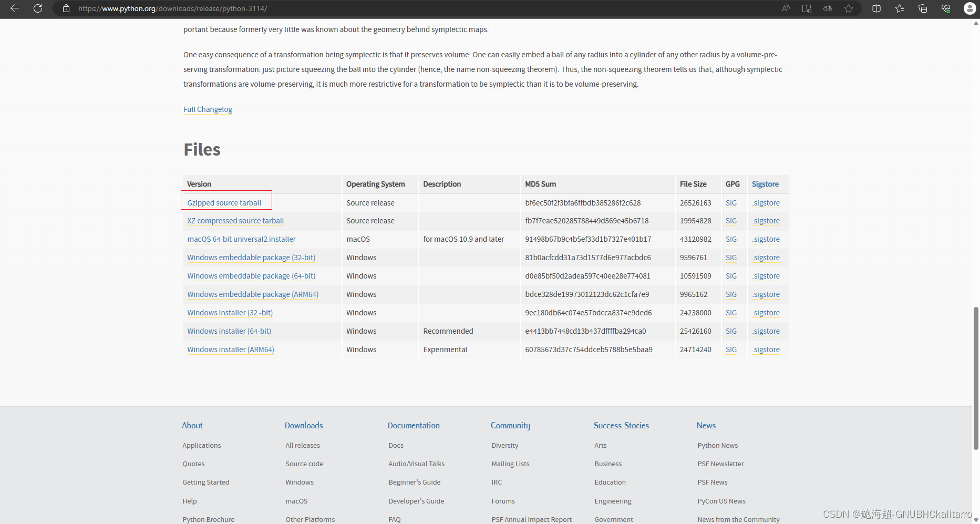Open Diversity footer link
The height and width of the screenshot is (524, 980).
pos(505,445)
